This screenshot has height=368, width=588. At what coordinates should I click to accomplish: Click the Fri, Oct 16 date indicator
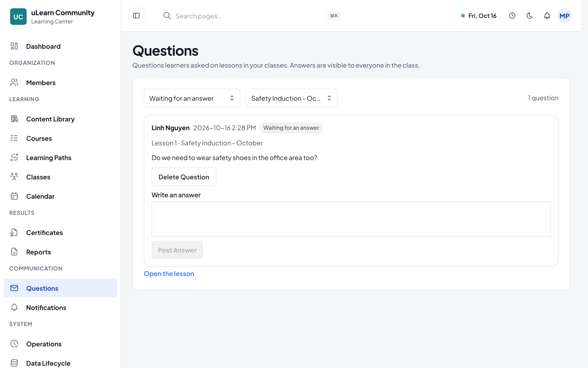click(479, 16)
